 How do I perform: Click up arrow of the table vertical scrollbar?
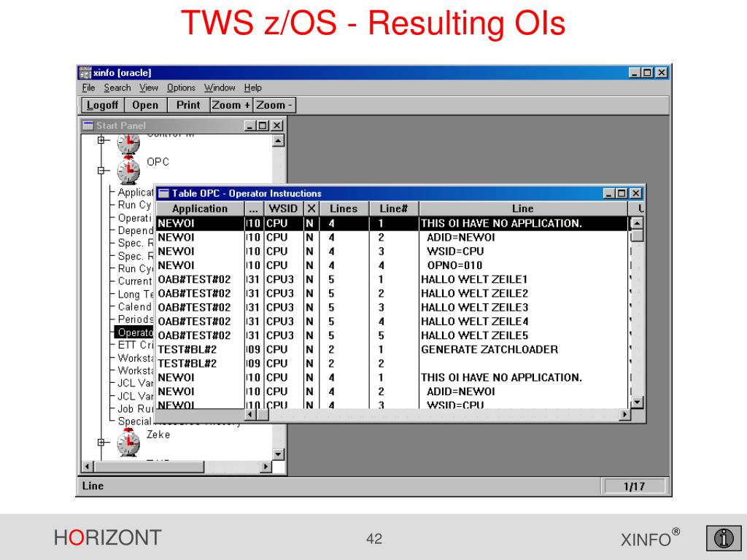pyautogui.click(x=637, y=223)
